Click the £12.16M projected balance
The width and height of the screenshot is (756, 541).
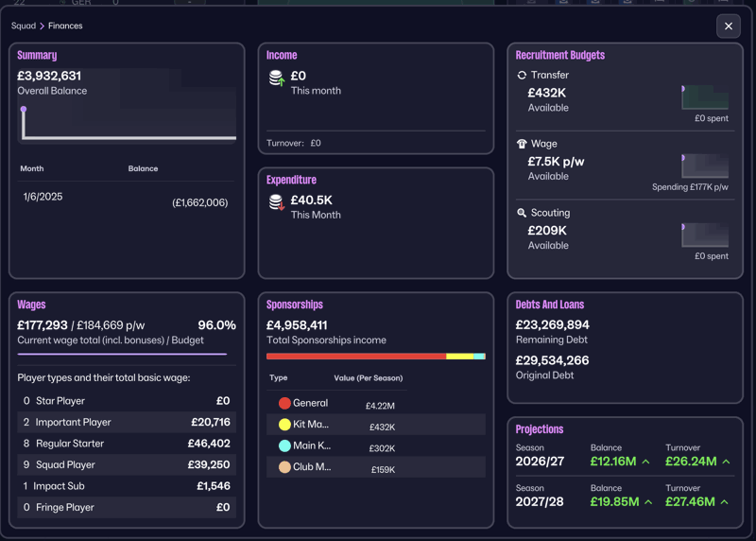point(613,462)
